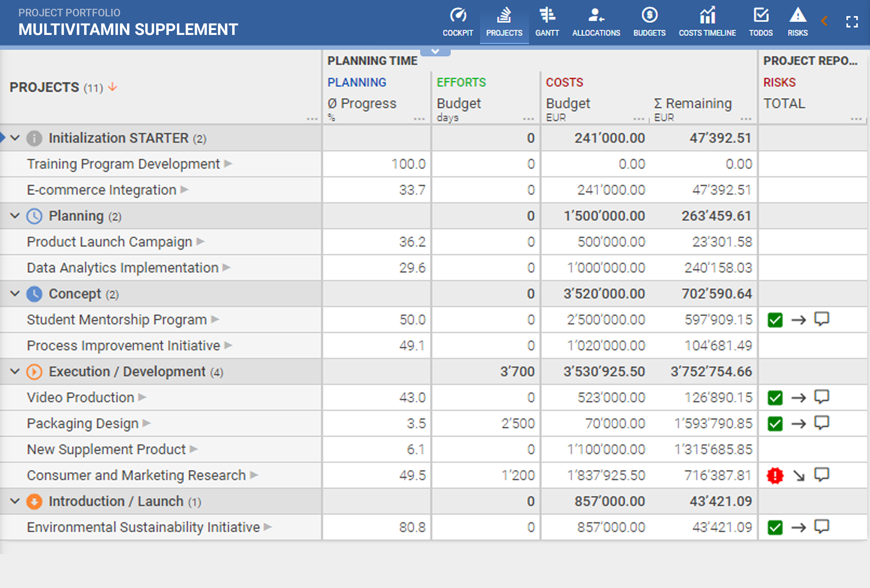Open Projects column options dots
The width and height of the screenshot is (870, 588).
pos(312,119)
